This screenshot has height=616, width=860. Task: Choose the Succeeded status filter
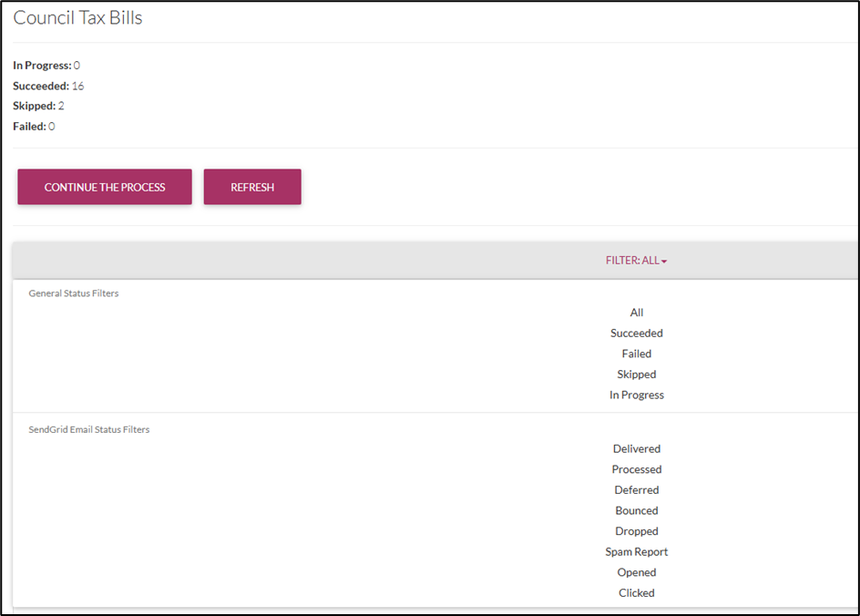pyautogui.click(x=636, y=334)
